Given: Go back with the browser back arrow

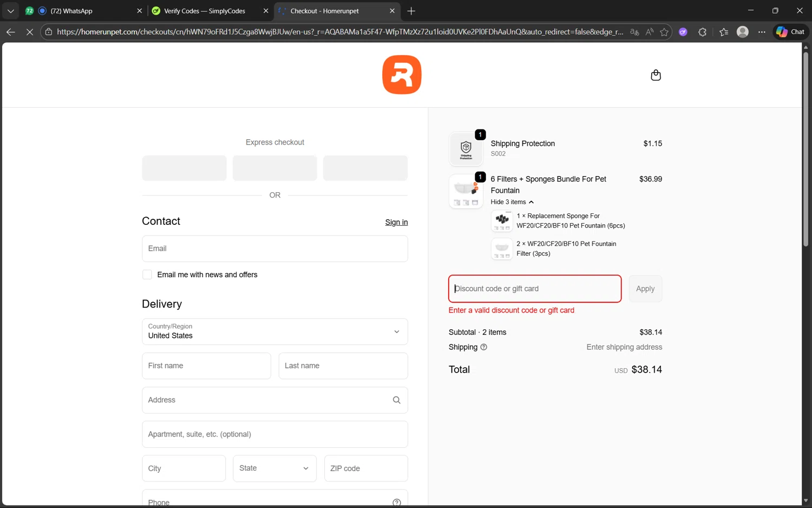Looking at the screenshot, I should tap(11, 32).
